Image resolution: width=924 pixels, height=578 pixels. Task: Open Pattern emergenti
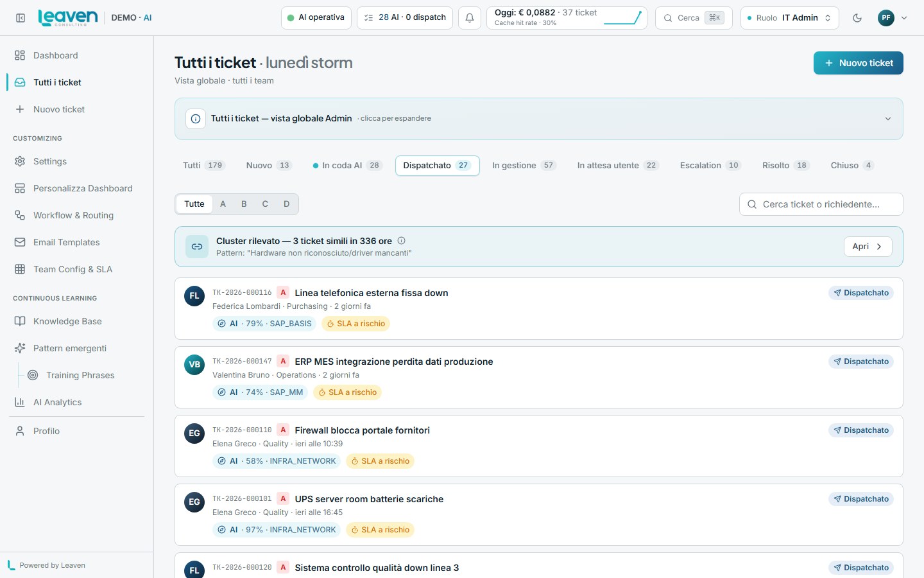click(x=77, y=348)
